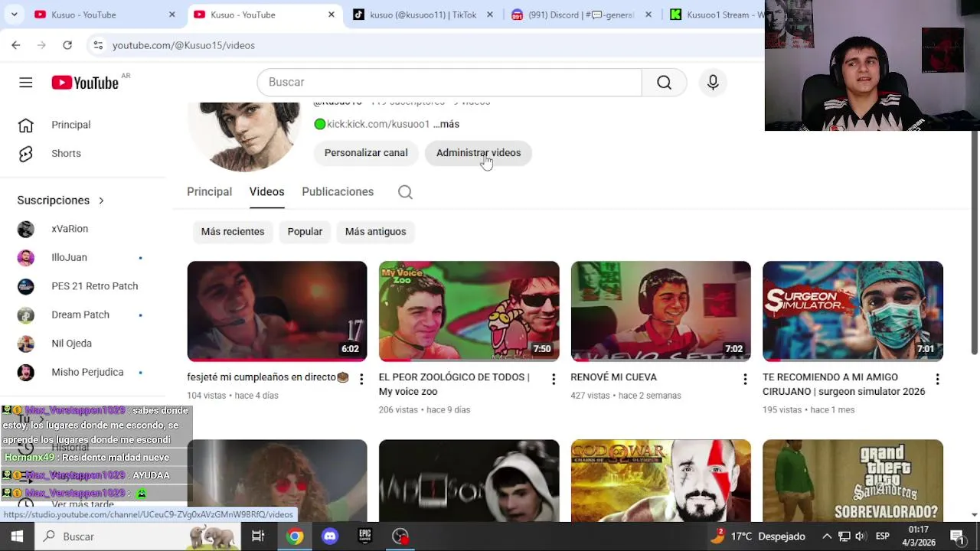980x551 pixels.
Task: Filter videos by Más antiguos
Action: pos(375,232)
